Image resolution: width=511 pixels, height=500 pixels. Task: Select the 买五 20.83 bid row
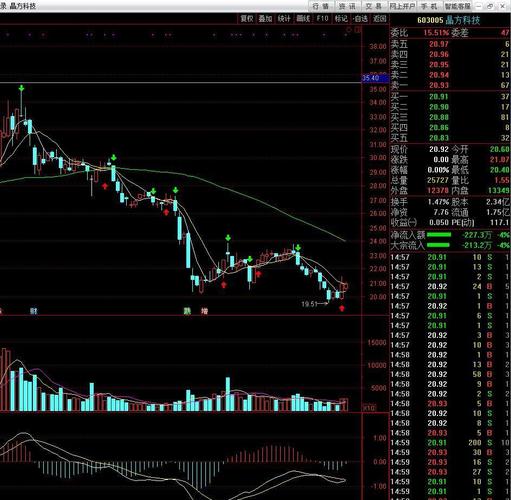coord(450,138)
